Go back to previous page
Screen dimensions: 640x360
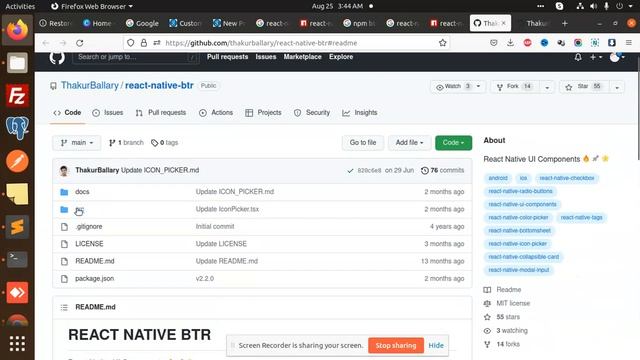46,43
